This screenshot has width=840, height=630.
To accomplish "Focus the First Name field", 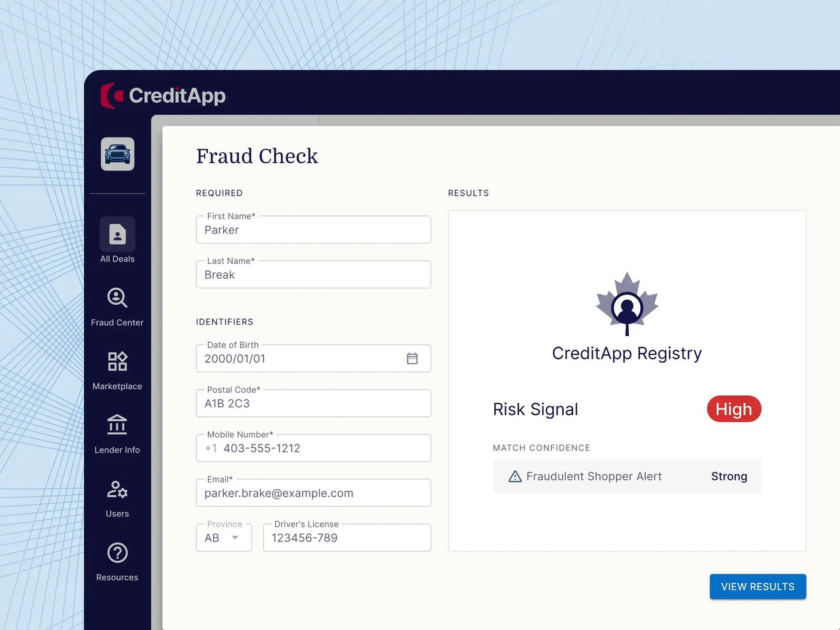I will (314, 230).
